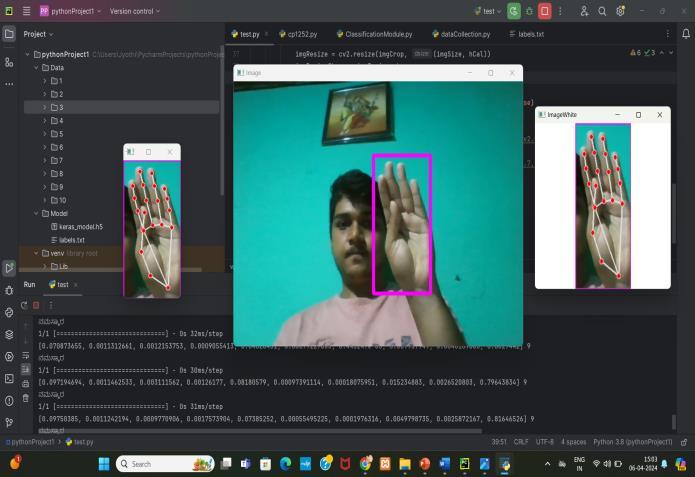Open the Debug tool window in sidebar
695x477 pixels.
coord(9,290)
